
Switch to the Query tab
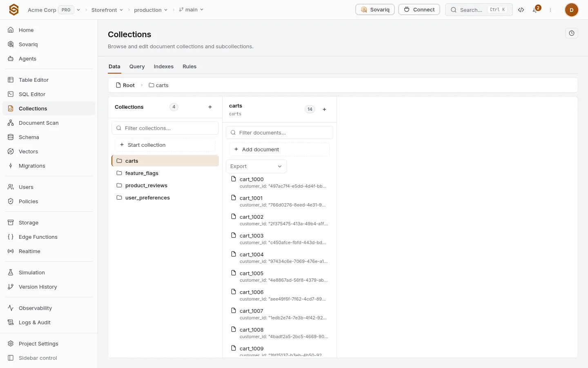tap(137, 67)
